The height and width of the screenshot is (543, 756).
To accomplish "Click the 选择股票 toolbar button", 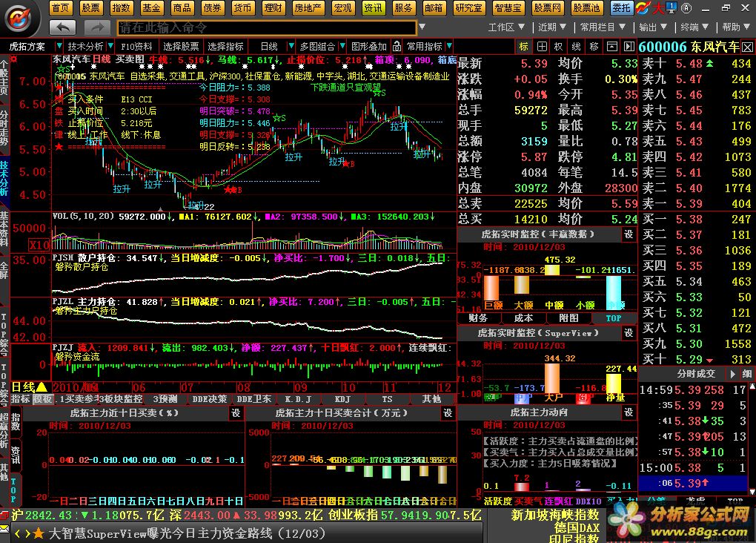I will (x=181, y=46).
